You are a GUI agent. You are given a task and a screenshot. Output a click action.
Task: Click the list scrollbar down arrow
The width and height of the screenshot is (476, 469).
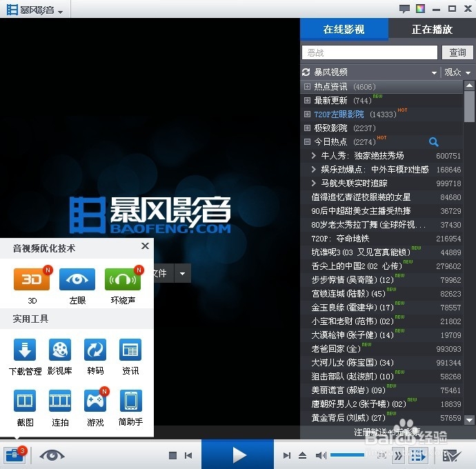[x=469, y=420]
